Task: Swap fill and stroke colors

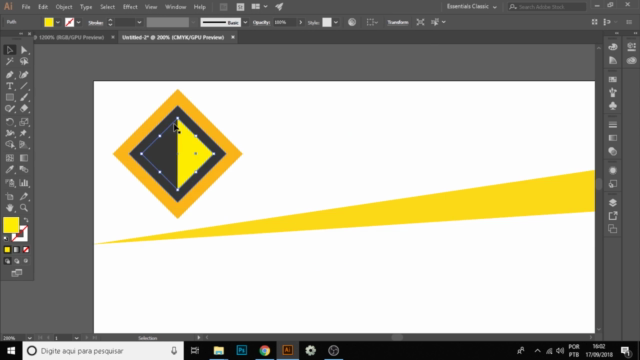Action: 26,220
